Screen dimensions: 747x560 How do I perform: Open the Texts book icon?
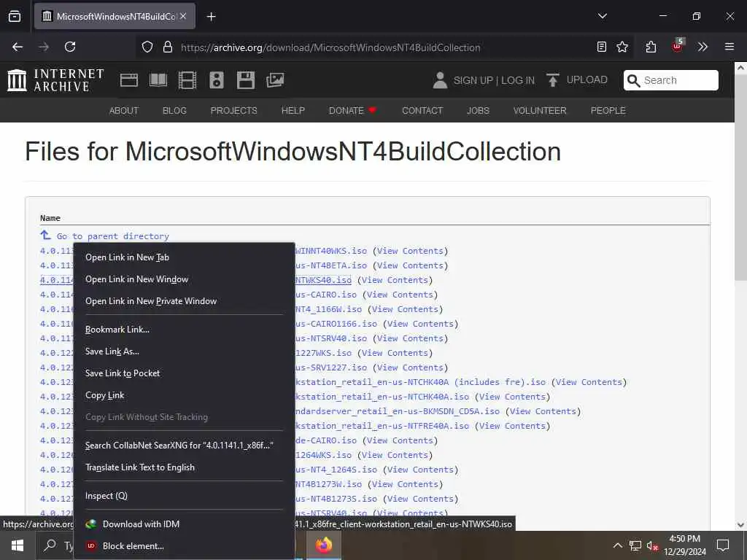click(x=158, y=80)
